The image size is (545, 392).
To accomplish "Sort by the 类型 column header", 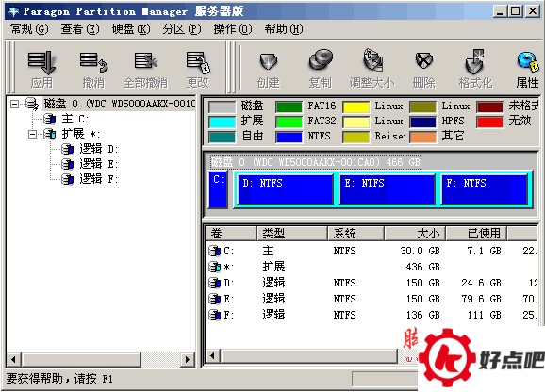I will tap(292, 234).
